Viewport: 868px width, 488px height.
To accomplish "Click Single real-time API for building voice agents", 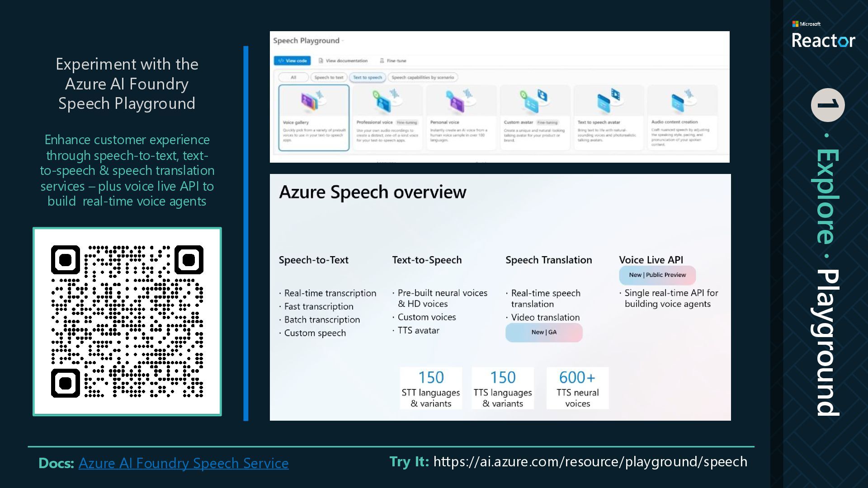I will [669, 299].
